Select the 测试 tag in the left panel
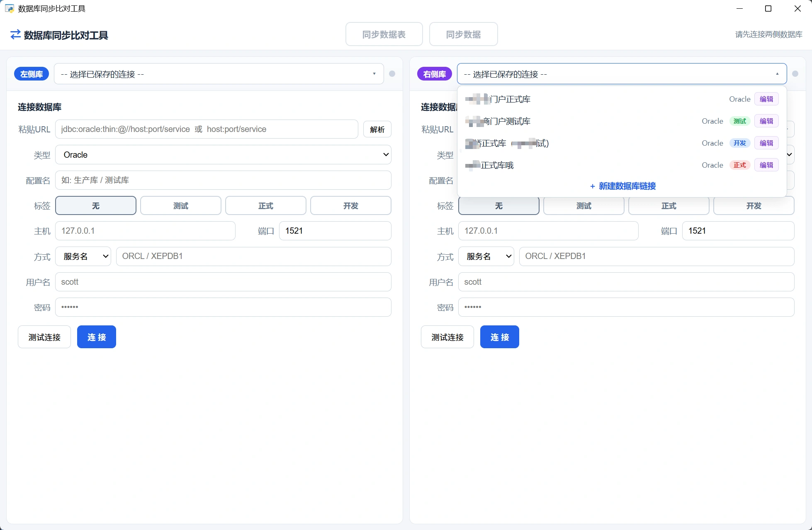Image resolution: width=812 pixels, height=530 pixels. pos(181,205)
